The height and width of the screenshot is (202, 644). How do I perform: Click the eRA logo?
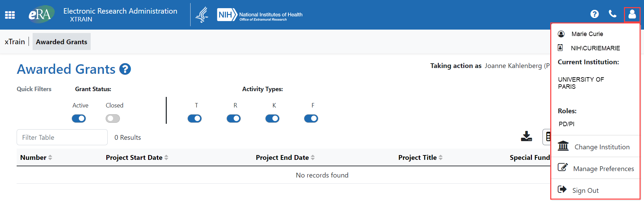(x=41, y=15)
